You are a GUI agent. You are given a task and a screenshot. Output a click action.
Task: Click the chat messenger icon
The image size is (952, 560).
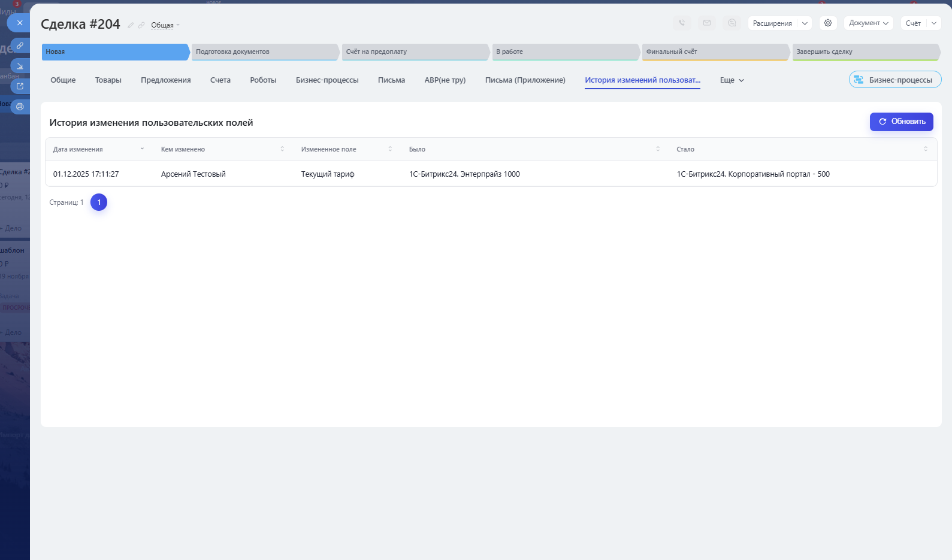click(x=732, y=23)
